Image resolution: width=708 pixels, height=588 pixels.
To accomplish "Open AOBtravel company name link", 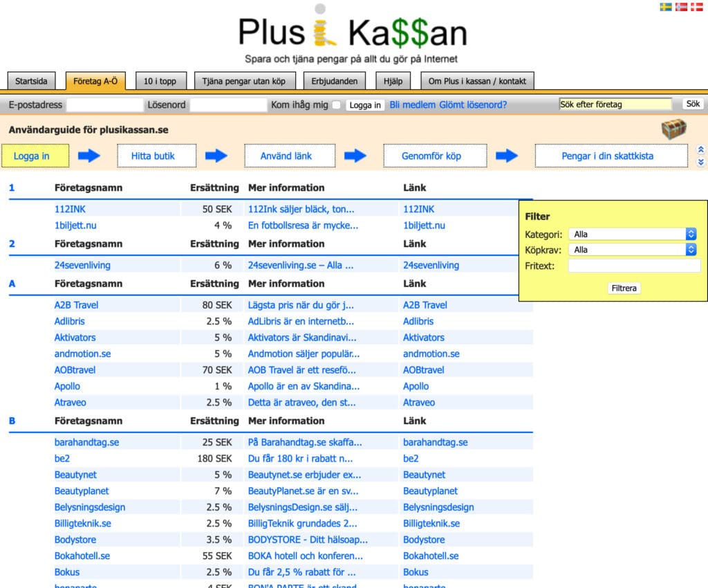I will click(x=75, y=370).
